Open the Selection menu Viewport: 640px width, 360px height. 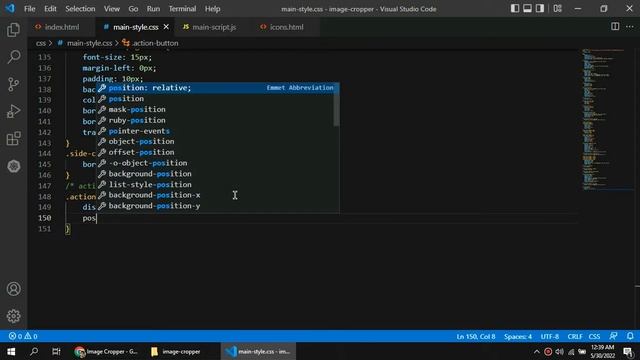[x=80, y=9]
